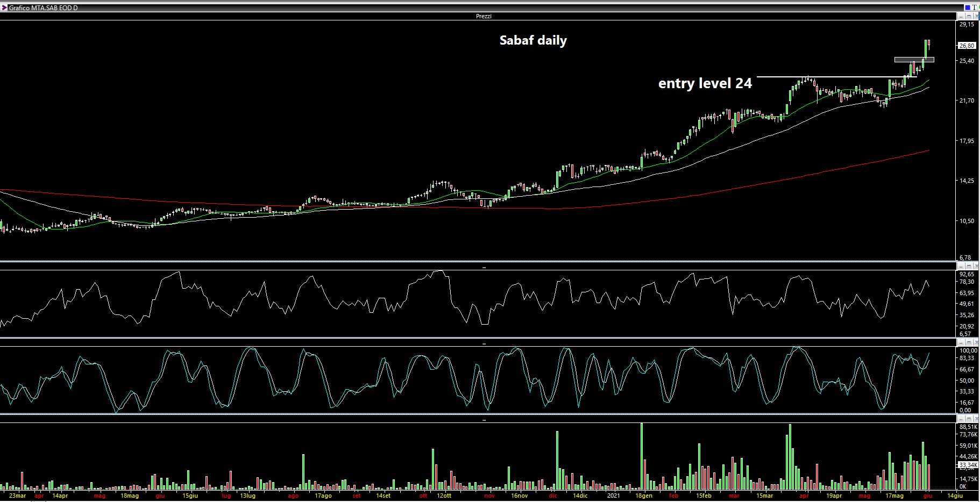The image size is (980, 502).
Task: Click the '13lug' date axis label
Action: point(247,496)
